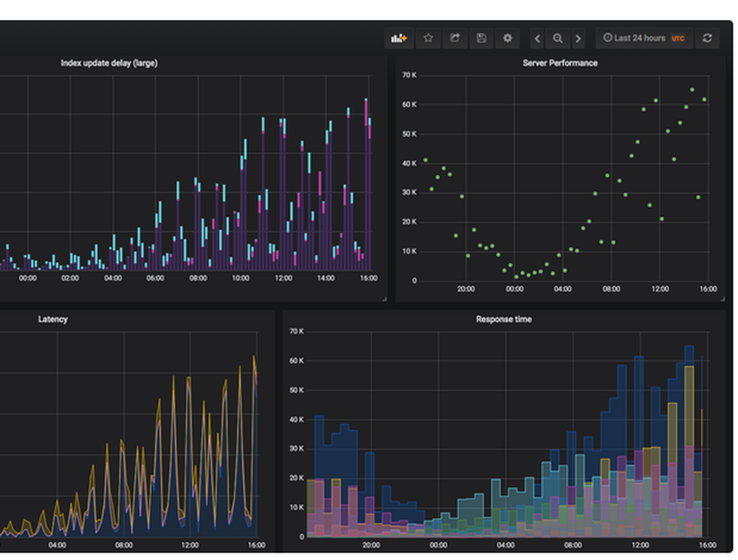738x560 pixels.
Task: Open the Latency panel menu
Action: tap(52, 319)
